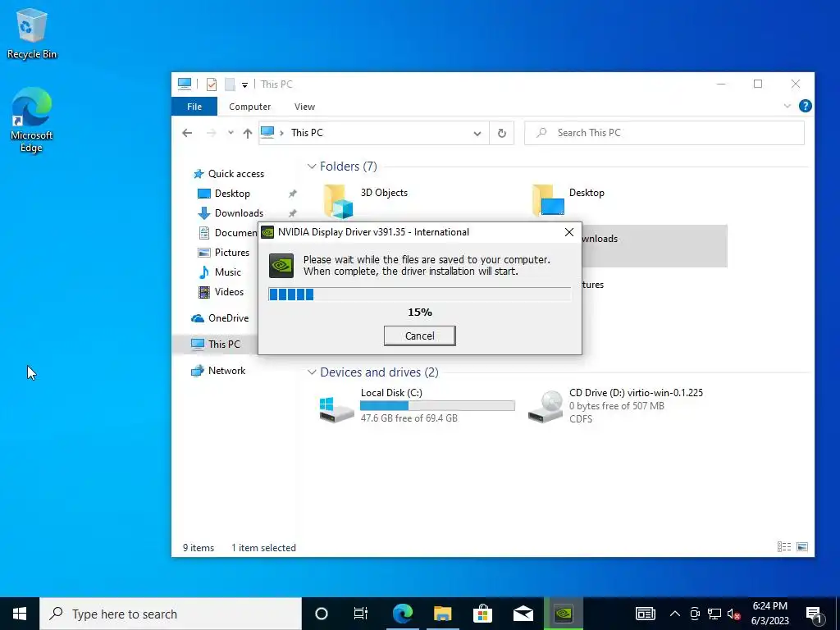Select This PC in the navigation pane
The image size is (840, 630).
216,344
